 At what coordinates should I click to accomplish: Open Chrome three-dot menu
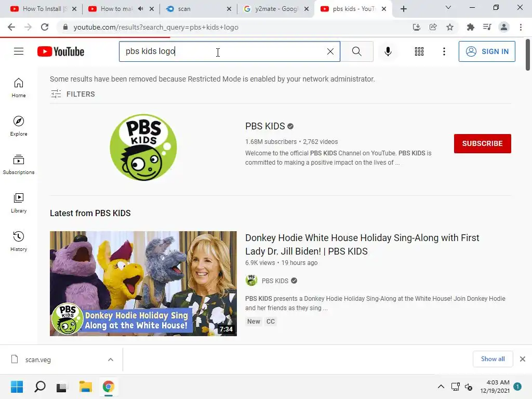coord(521,27)
